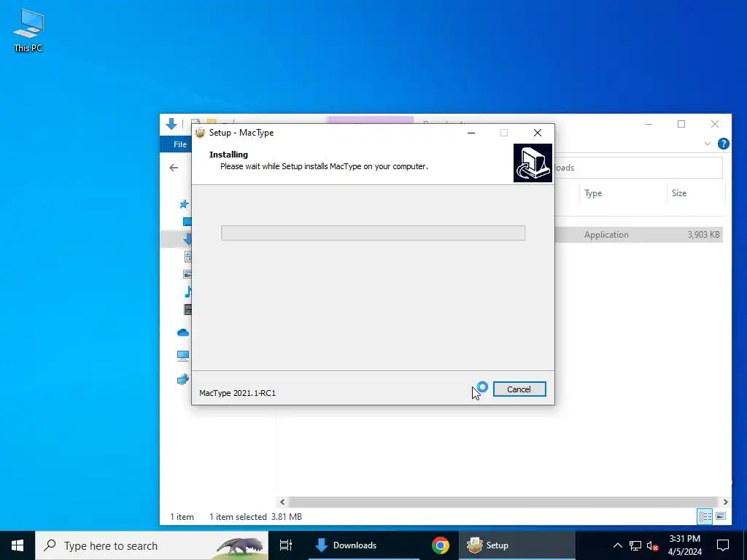Open the notification center icon
The image size is (747, 560).
(723, 545)
